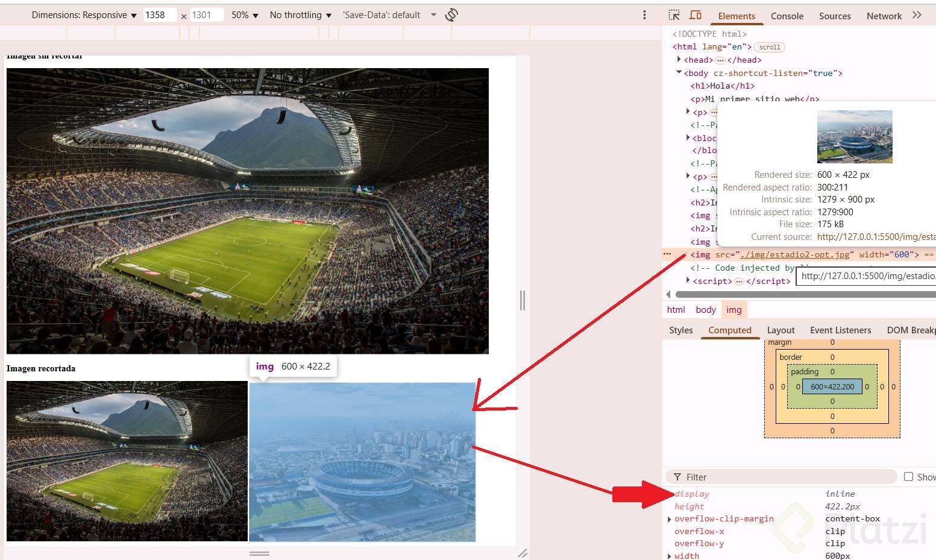This screenshot has height=560, width=936.
Task: Click the aerial stadium preview thumbnail in the tooltip
Action: [x=855, y=137]
